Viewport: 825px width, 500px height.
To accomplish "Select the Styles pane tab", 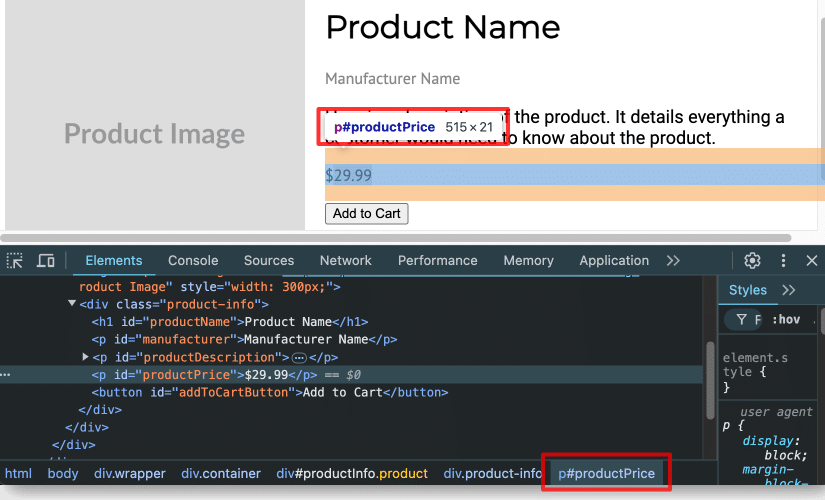I will (x=748, y=290).
